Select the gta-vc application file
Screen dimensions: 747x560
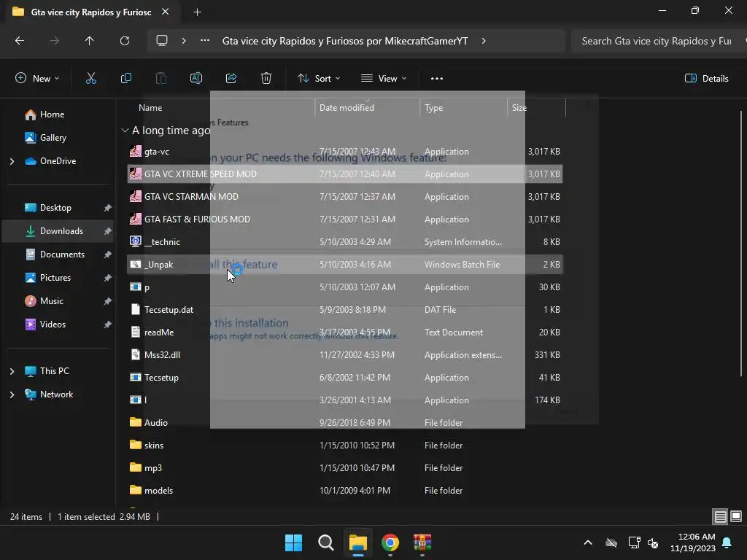coord(344,152)
